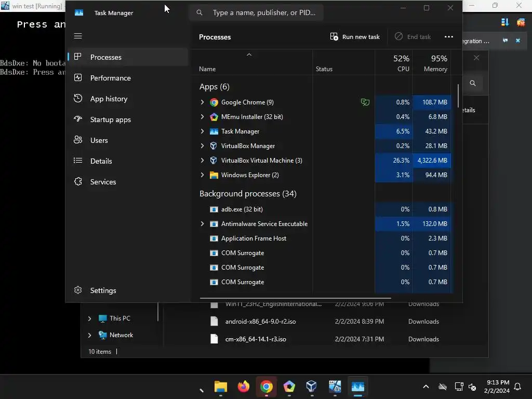Click Task Manager icon on taskbar
The height and width of the screenshot is (399, 532).
coord(357,387)
